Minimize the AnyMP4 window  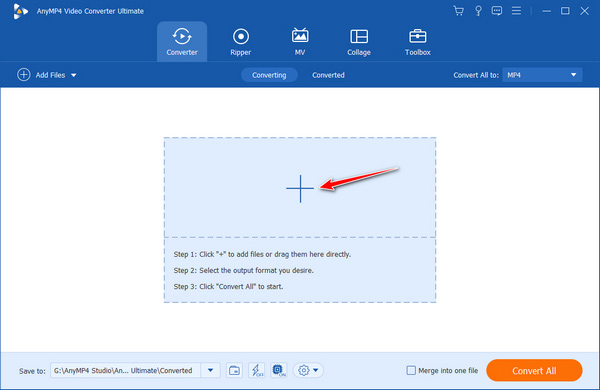(x=546, y=11)
